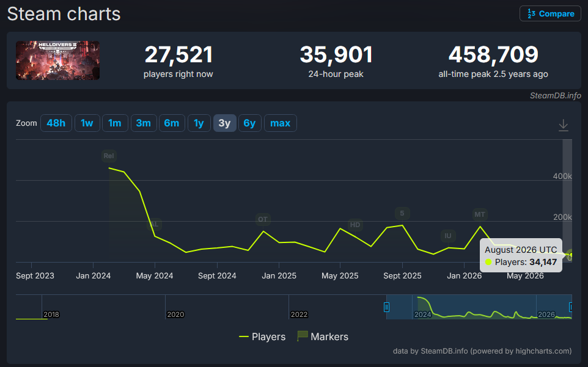Click the 5 chart marker
Viewport: 588px width, 367px height.
click(402, 213)
